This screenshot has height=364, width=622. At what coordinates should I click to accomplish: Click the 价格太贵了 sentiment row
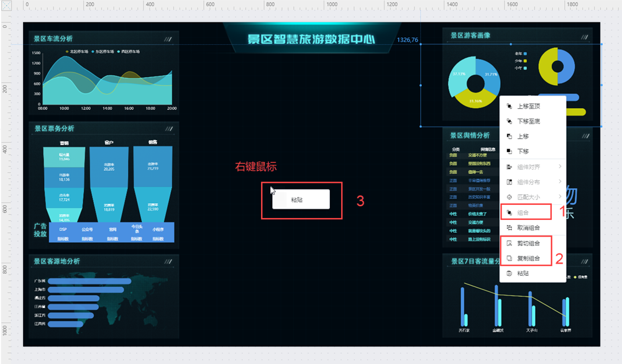(472, 214)
